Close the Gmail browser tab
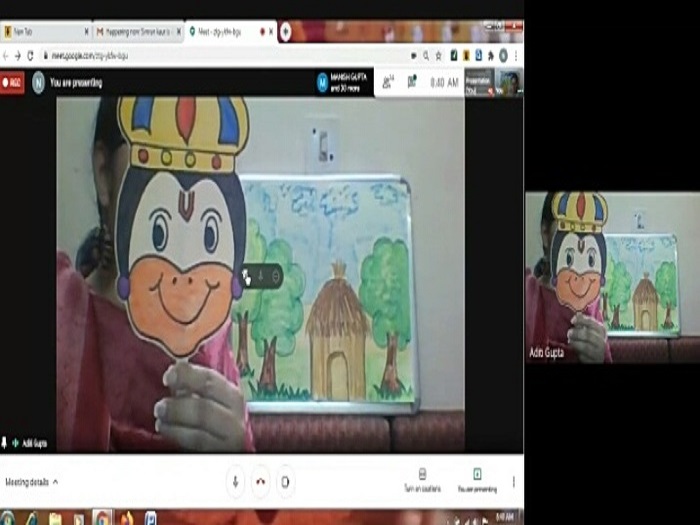Viewport: 700px width, 525px height. click(x=179, y=32)
